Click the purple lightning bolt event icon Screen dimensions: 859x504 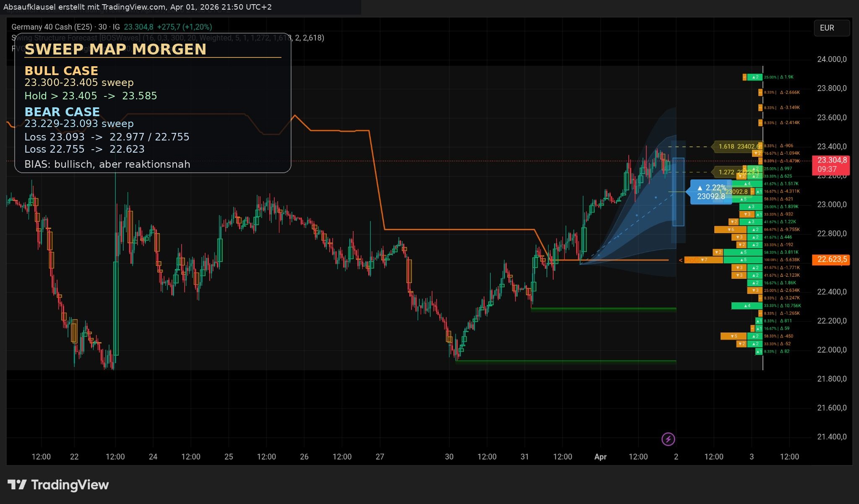click(x=668, y=439)
